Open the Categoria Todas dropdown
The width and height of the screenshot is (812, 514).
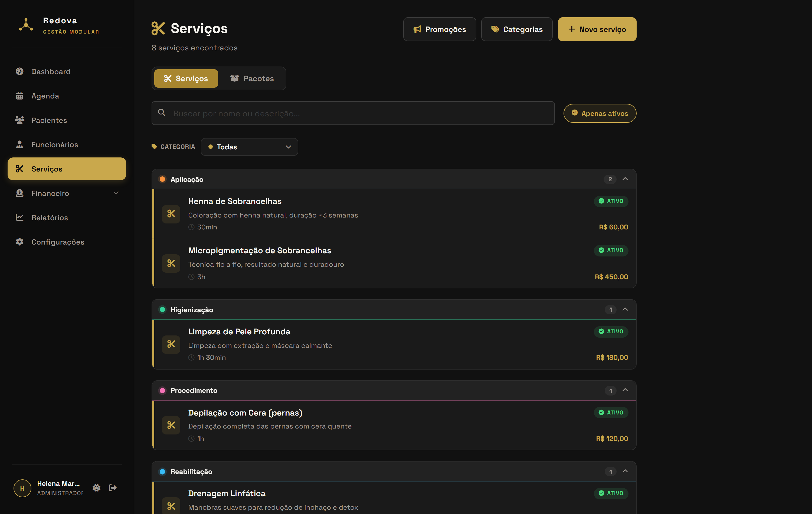tap(249, 147)
